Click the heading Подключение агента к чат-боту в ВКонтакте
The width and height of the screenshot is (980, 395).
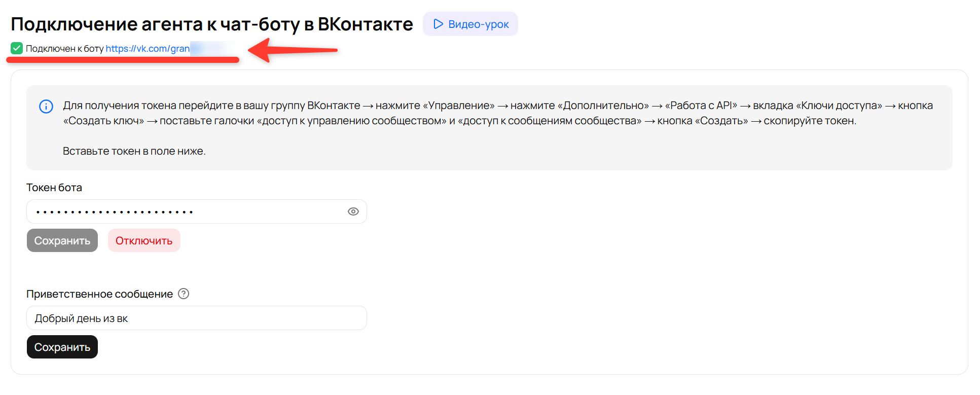212,24
